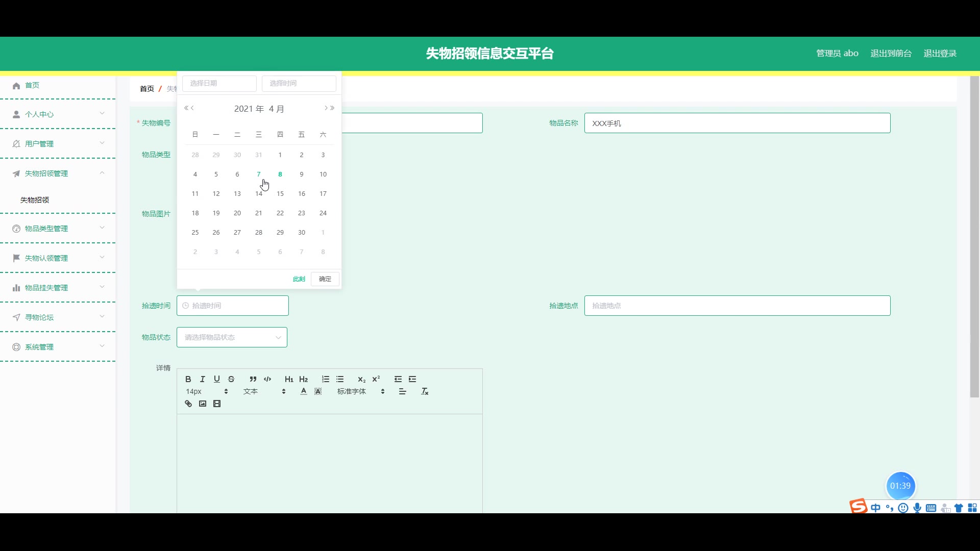Insert an ordered list

[326, 379]
